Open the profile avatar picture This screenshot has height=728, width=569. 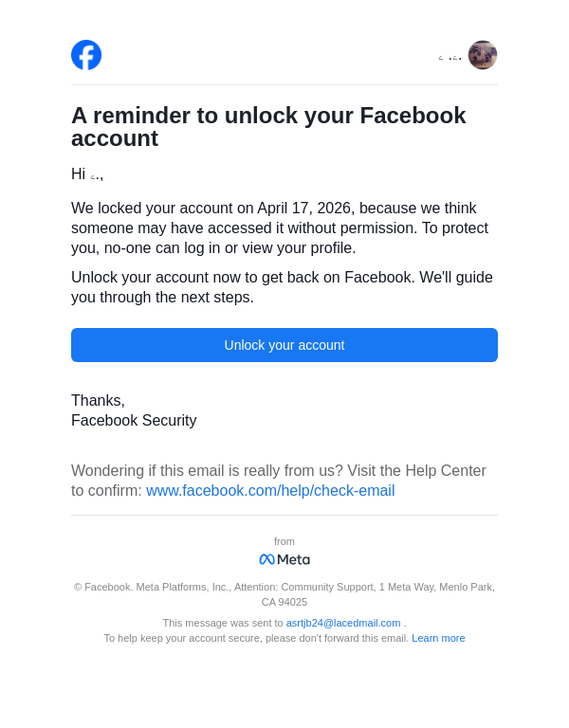tap(483, 55)
